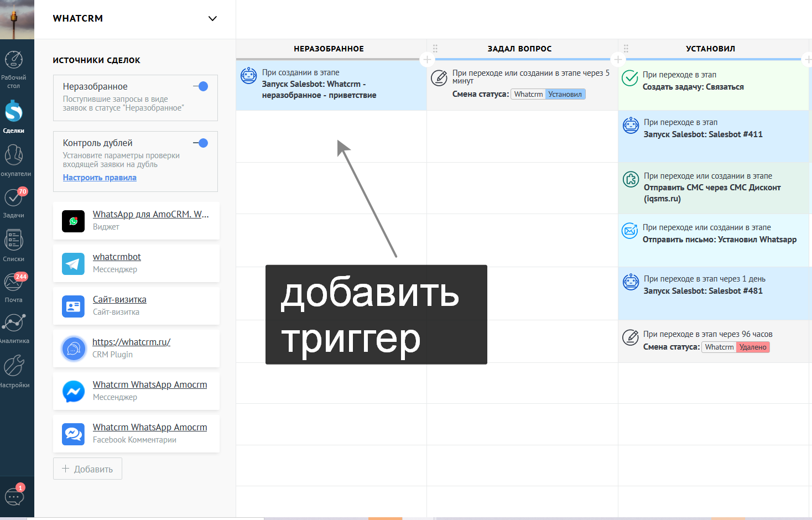Click the Salesbot #481 robot icon

631,282
